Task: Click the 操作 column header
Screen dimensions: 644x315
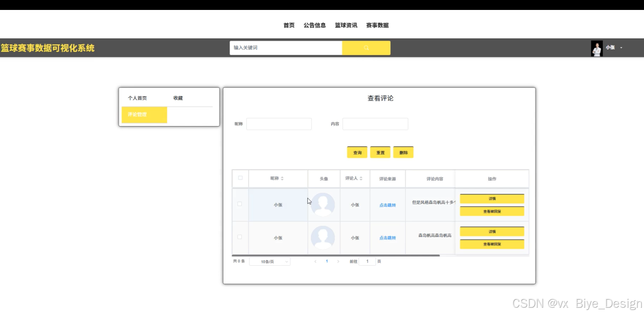Action: (x=492, y=179)
